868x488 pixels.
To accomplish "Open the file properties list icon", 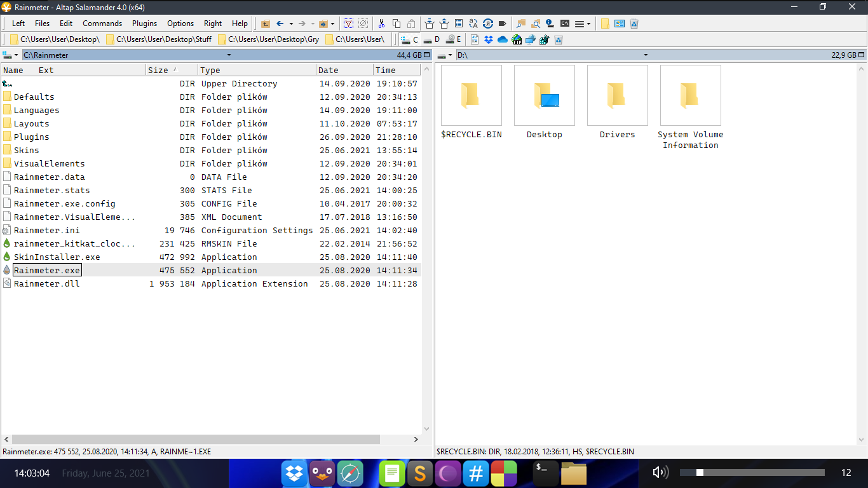I will [459, 24].
